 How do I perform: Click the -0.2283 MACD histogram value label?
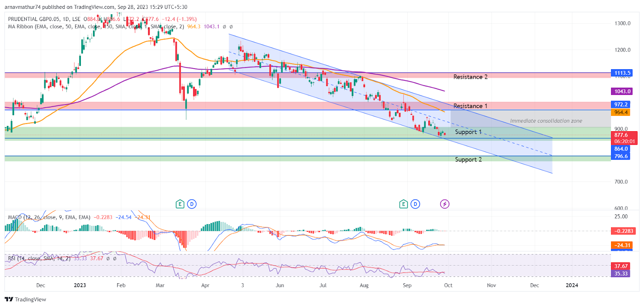623,231
